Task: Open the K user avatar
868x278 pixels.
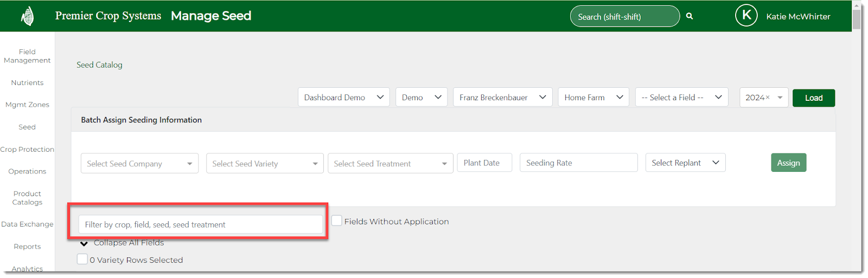Action: tap(746, 16)
